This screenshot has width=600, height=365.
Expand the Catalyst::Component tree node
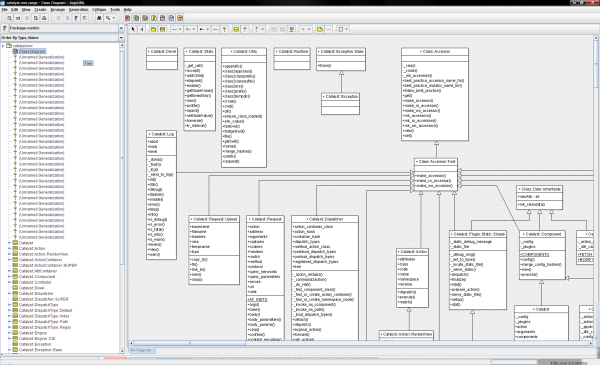10,277
